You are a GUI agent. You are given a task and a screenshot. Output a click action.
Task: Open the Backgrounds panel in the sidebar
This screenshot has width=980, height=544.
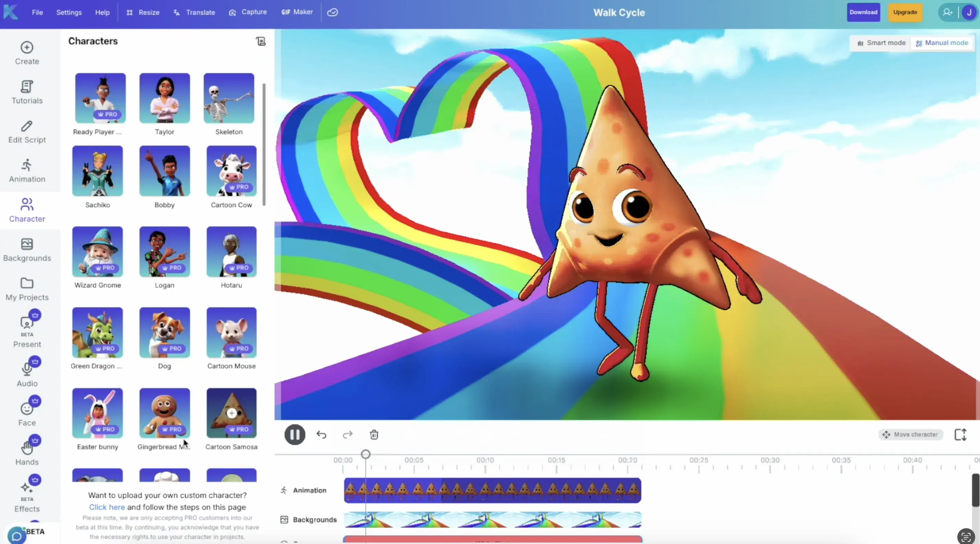click(27, 250)
